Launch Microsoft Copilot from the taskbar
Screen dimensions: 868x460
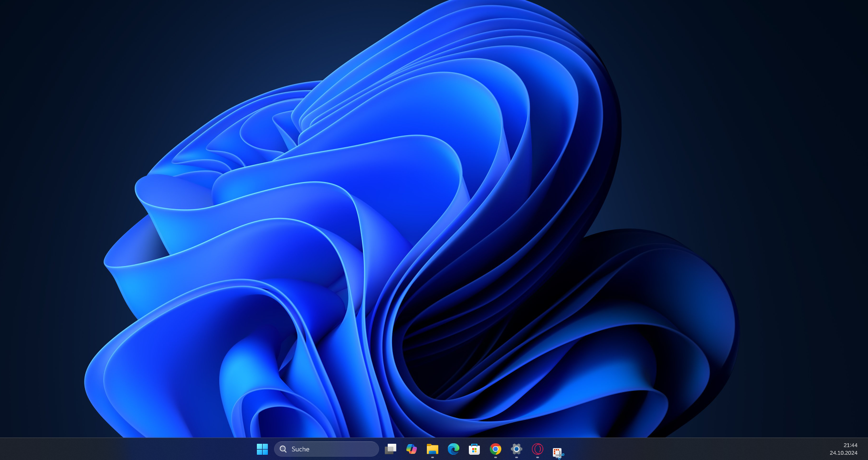click(x=412, y=449)
